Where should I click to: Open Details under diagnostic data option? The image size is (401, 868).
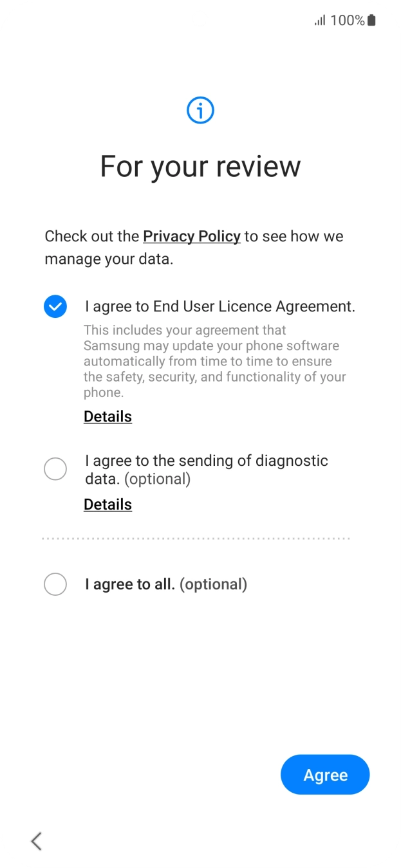[x=107, y=504]
